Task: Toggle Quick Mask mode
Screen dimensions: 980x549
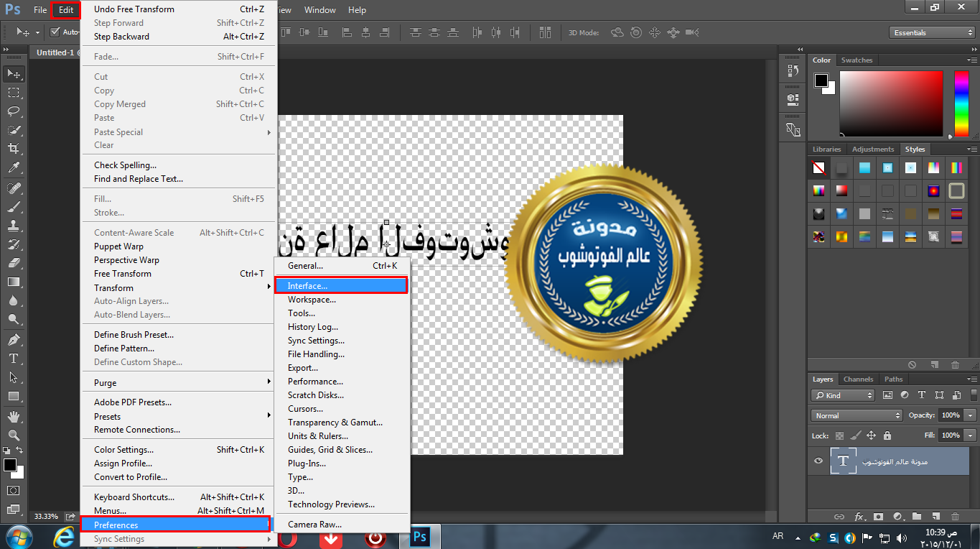Action: tap(14, 490)
